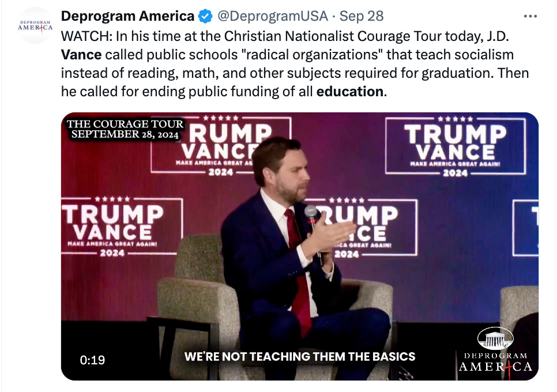The height and width of the screenshot is (392, 557).
Task: Open the Deprogram America profile avatar
Action: (x=35, y=25)
